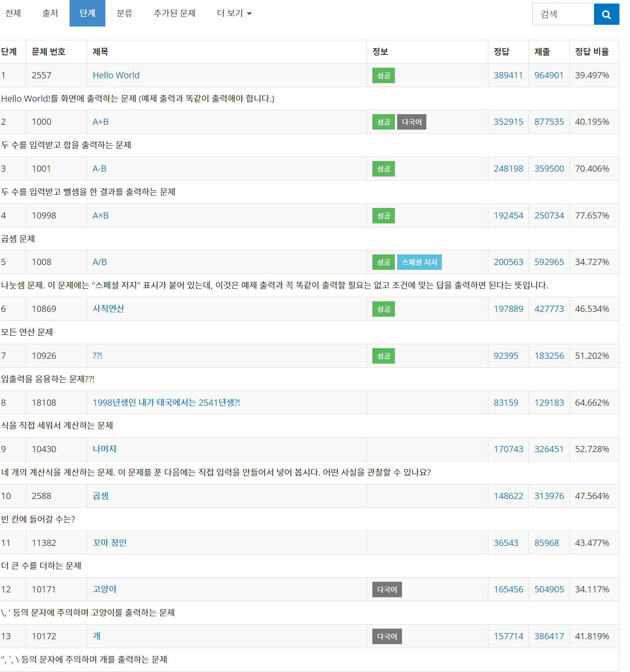Image resolution: width=630 pixels, height=672 pixels.
Task: Open the A×B problem link
Action: pyautogui.click(x=100, y=215)
